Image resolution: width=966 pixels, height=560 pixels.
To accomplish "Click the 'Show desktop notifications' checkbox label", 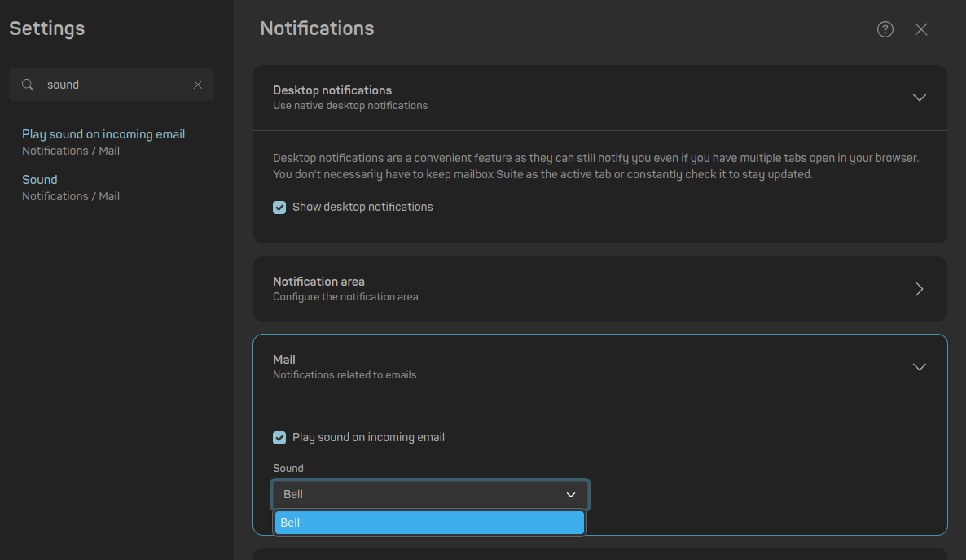I will (362, 207).
